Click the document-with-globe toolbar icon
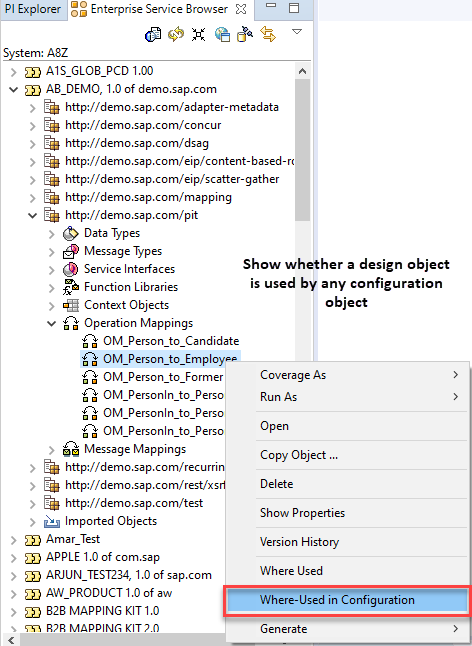472x646 pixels. coord(153,34)
